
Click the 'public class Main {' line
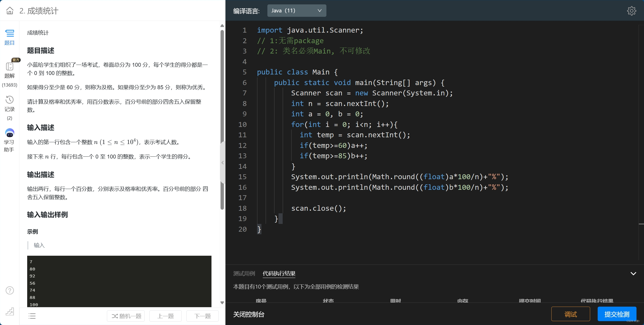tap(297, 72)
